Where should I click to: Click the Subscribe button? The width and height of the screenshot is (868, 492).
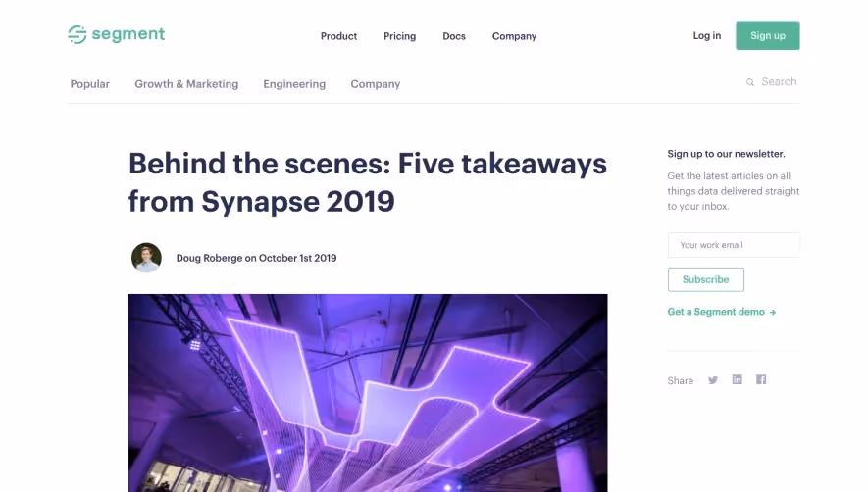706,279
